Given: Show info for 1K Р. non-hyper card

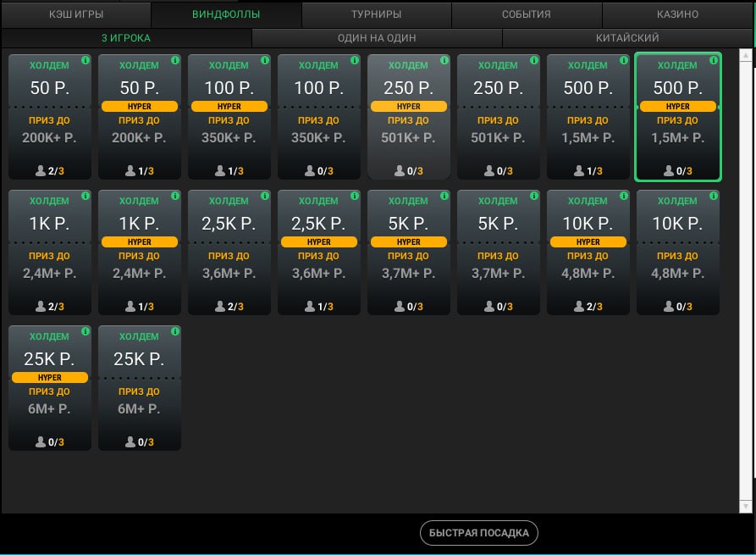Looking at the screenshot, I should (x=86, y=196).
